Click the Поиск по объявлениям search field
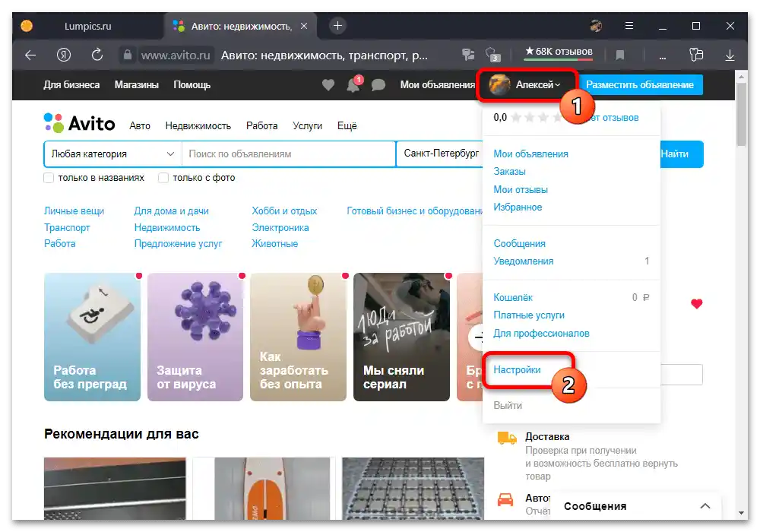 tap(289, 154)
